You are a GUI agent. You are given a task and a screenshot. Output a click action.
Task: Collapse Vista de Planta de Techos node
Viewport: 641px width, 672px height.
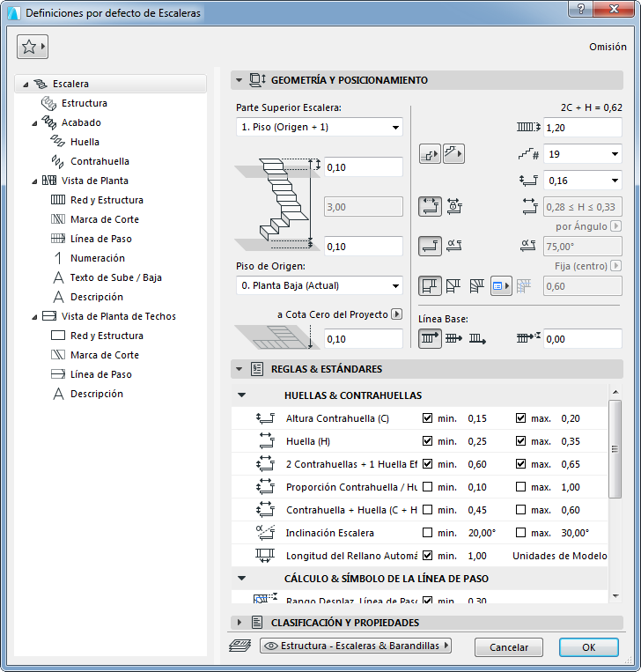click(34, 317)
